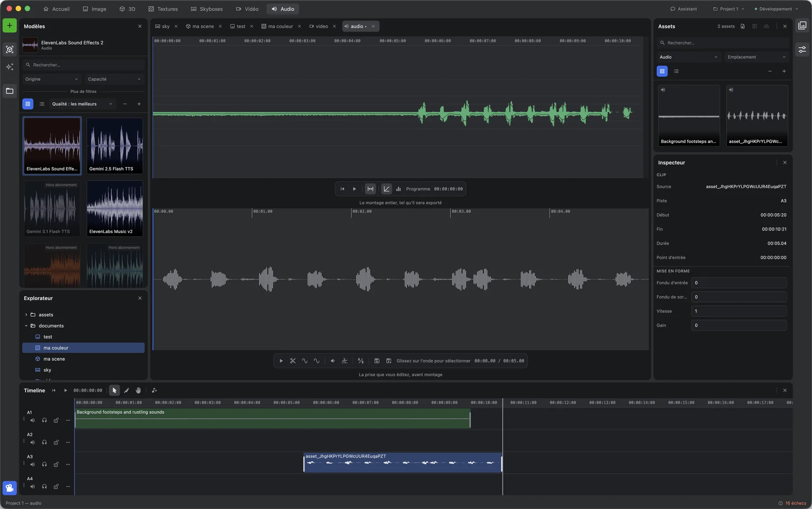Open the Emplacement dropdown in Assets

tap(756, 57)
